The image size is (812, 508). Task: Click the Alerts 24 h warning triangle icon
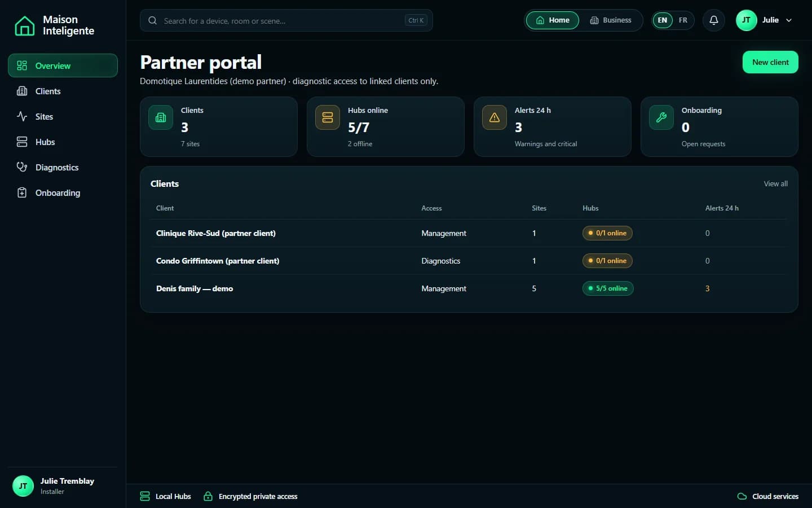pyautogui.click(x=495, y=117)
